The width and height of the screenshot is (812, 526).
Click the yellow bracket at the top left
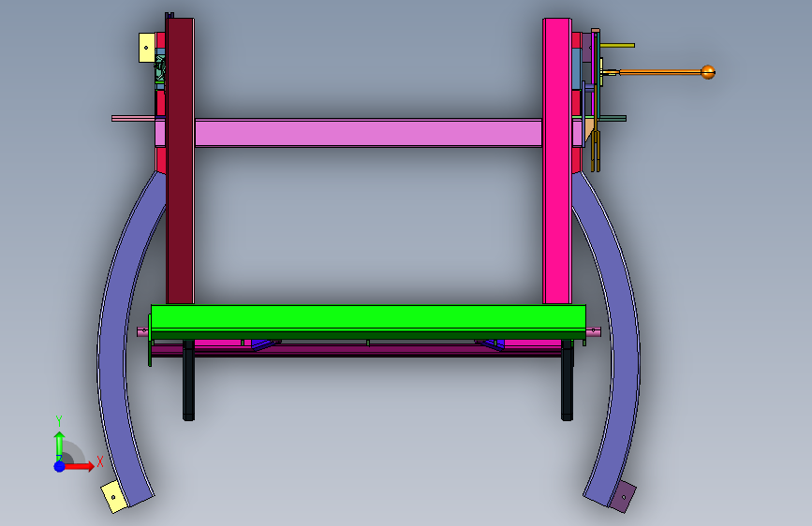(x=146, y=48)
